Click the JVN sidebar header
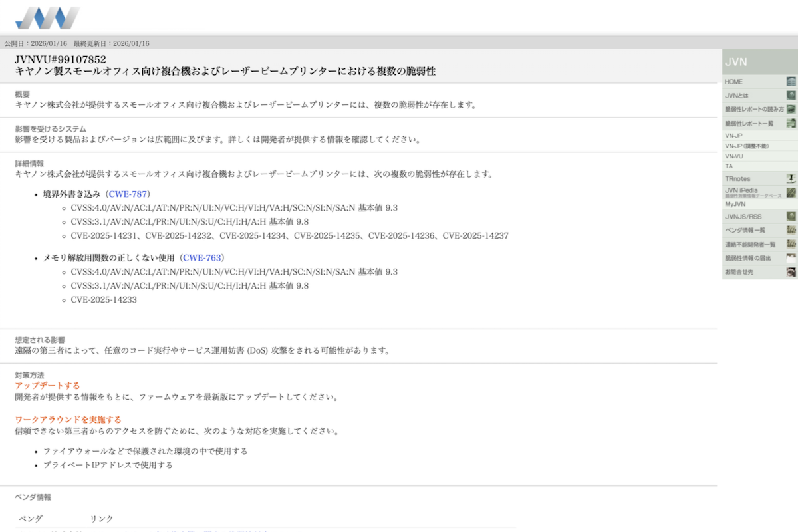This screenshot has height=532, width=798. coord(760,62)
